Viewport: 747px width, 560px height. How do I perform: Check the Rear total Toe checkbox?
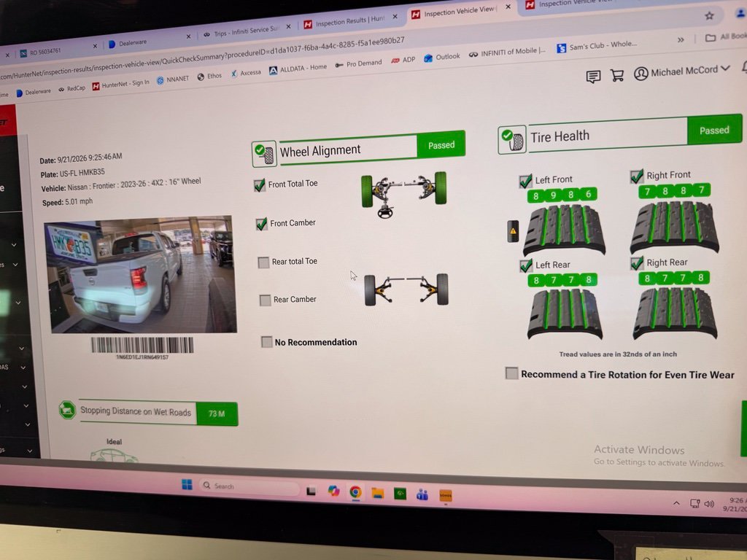click(x=263, y=262)
